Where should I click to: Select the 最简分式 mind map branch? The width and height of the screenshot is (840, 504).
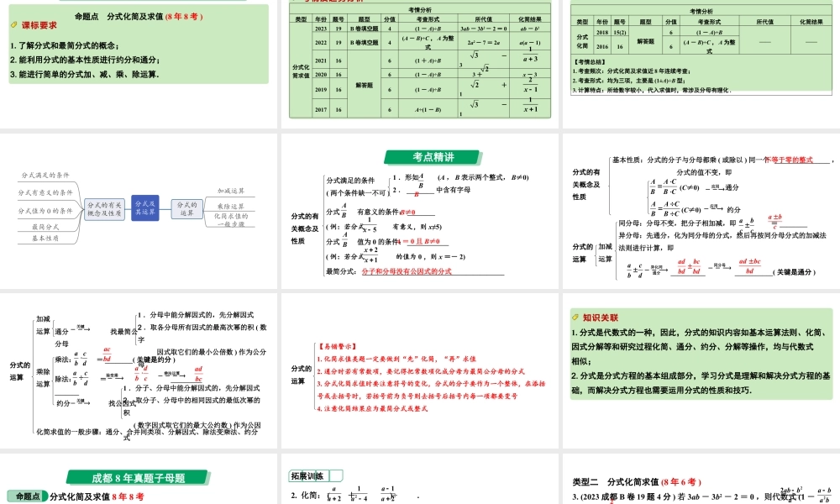click(45, 226)
